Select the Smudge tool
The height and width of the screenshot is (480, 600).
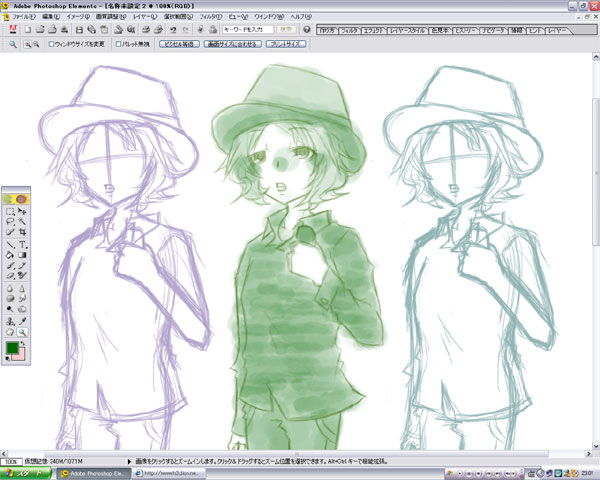[22, 299]
